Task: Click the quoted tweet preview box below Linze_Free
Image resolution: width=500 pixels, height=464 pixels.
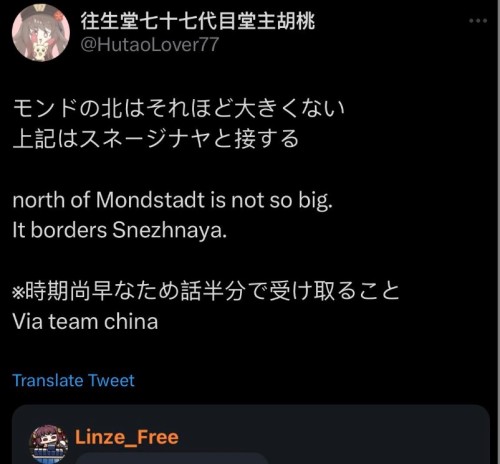Action: point(172,459)
